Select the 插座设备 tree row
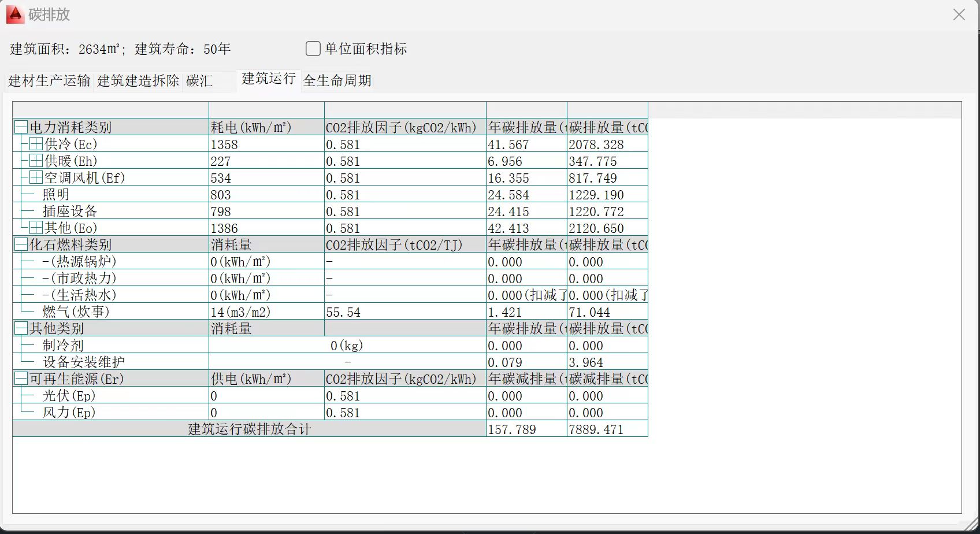The width and height of the screenshot is (980, 534). click(x=70, y=212)
